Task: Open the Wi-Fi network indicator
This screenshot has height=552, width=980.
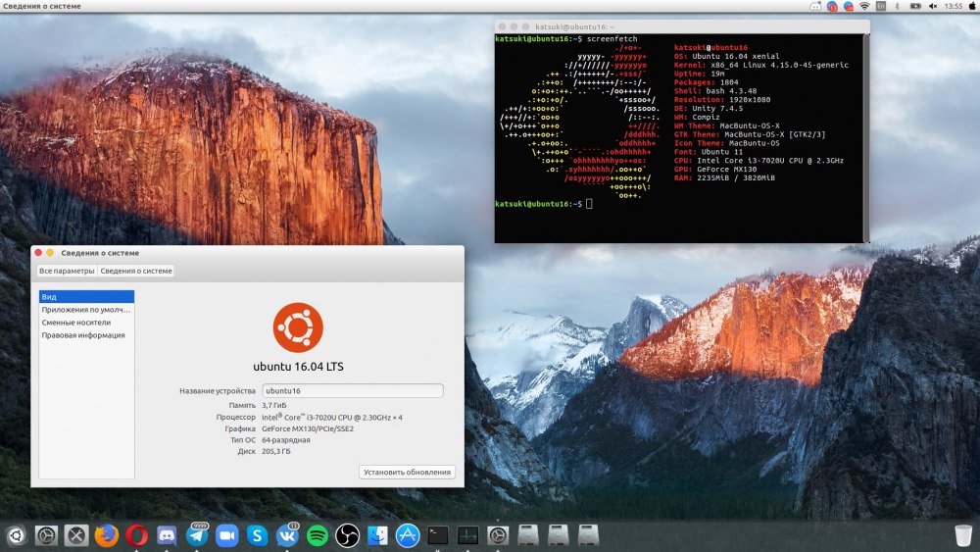Action: (x=864, y=6)
